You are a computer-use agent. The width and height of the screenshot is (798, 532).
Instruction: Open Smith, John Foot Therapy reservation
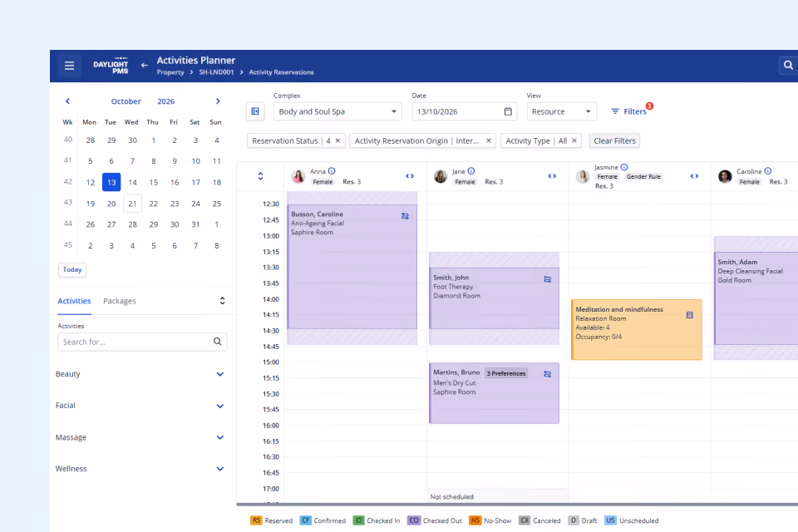click(x=494, y=298)
